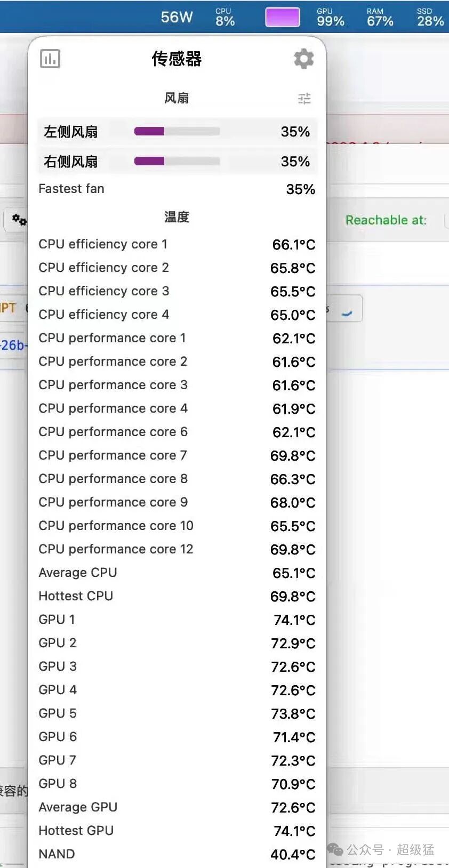Click the 温度 section header
Viewport: 449px width, 868px height.
[177, 217]
